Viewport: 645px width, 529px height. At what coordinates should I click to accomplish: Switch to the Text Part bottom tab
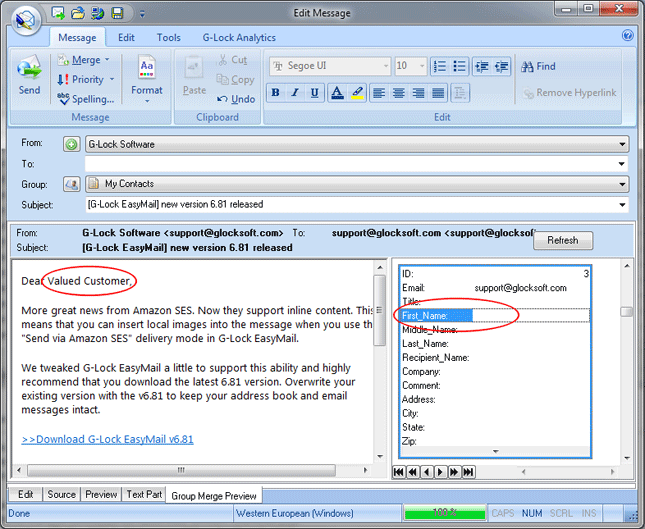point(144,494)
